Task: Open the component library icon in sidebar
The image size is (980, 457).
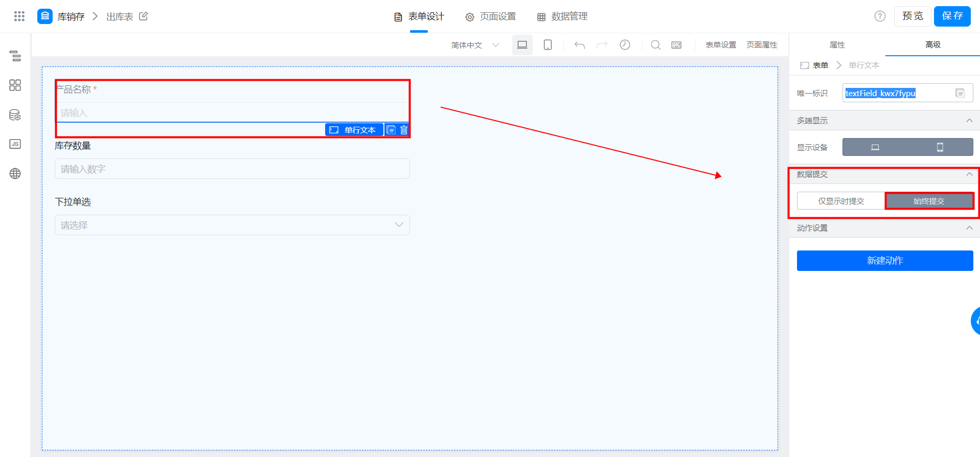Action: point(15,85)
